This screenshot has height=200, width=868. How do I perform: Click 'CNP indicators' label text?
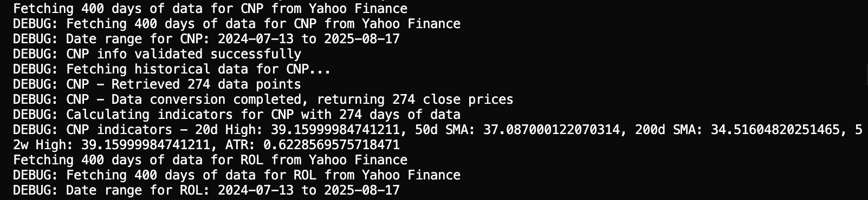(119, 130)
